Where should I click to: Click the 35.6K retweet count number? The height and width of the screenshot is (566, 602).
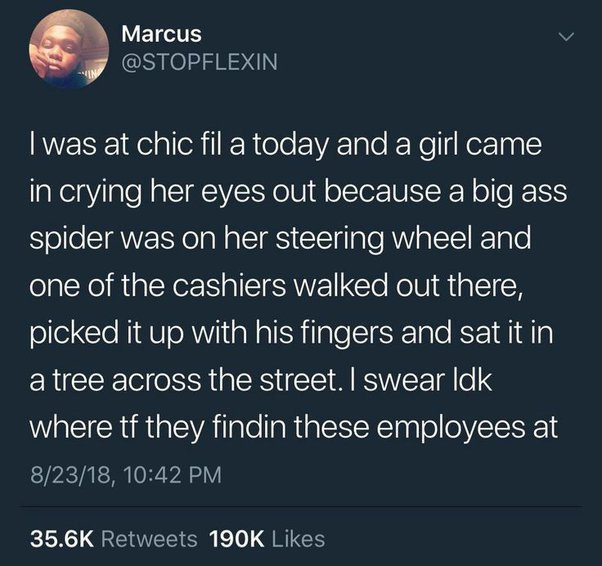point(62,538)
